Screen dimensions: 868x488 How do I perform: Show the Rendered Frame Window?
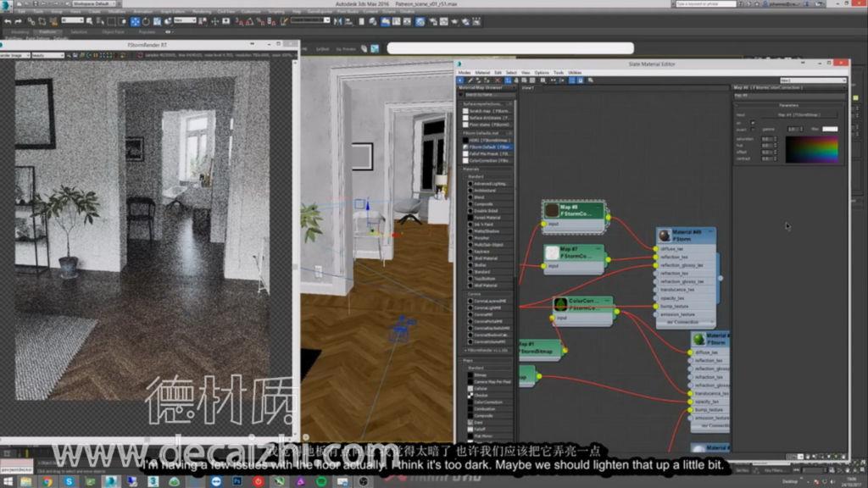444,21
